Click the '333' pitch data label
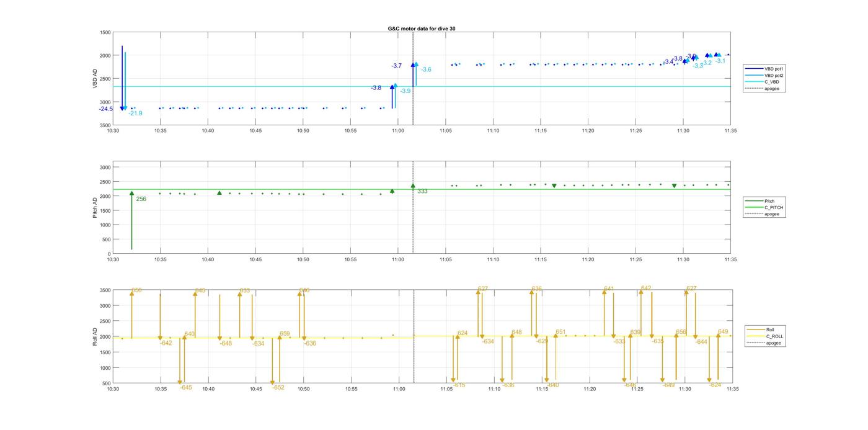 tap(422, 191)
